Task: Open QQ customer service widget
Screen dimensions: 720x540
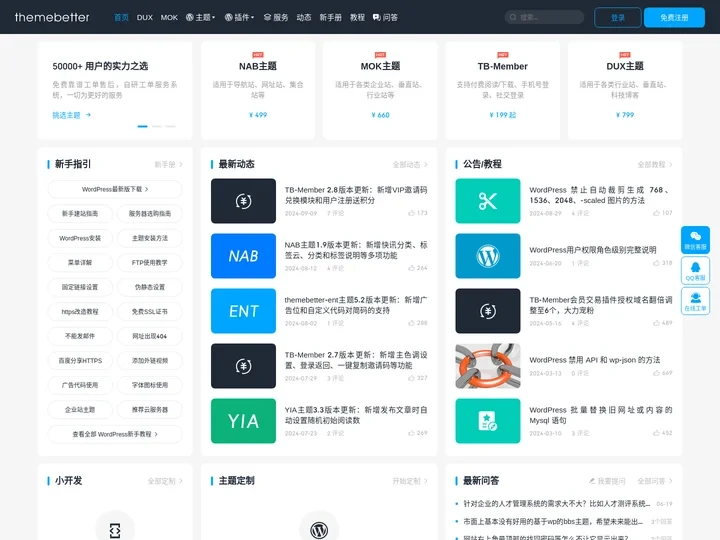Action: pyautogui.click(x=695, y=270)
